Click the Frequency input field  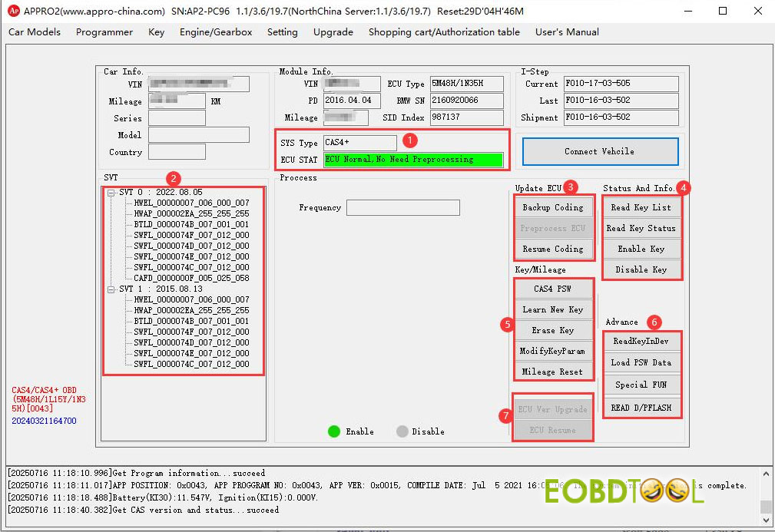point(402,208)
